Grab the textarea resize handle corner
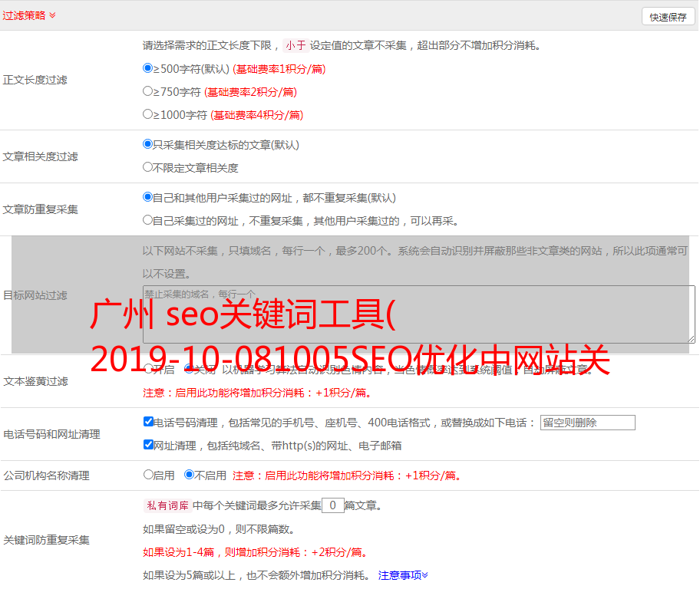The height and width of the screenshot is (589, 700). pyautogui.click(x=691, y=339)
